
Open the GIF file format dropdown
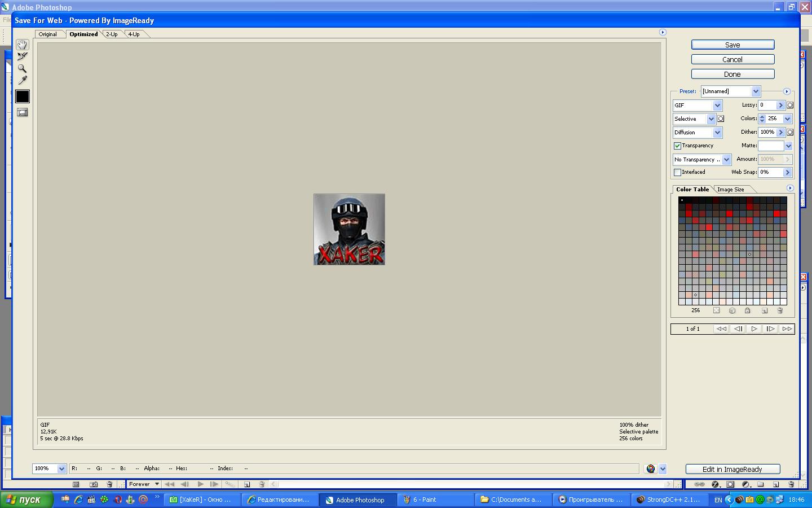pyautogui.click(x=698, y=105)
